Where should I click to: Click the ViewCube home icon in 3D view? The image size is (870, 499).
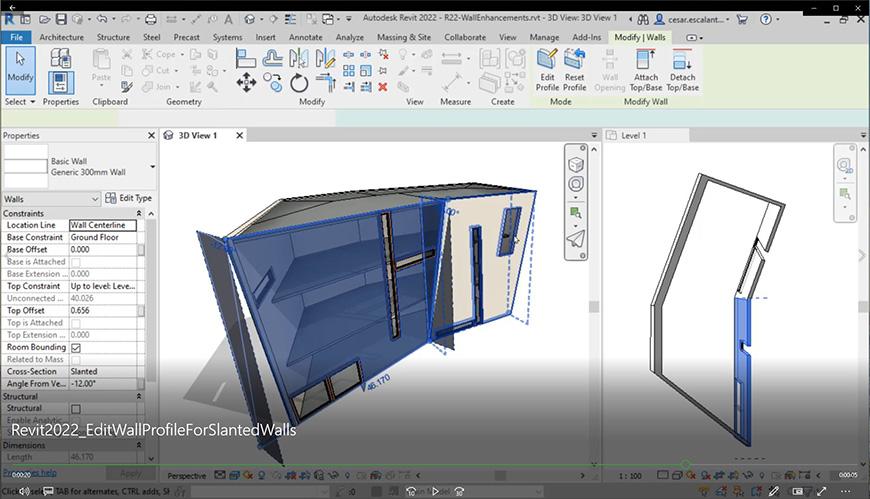click(x=576, y=164)
